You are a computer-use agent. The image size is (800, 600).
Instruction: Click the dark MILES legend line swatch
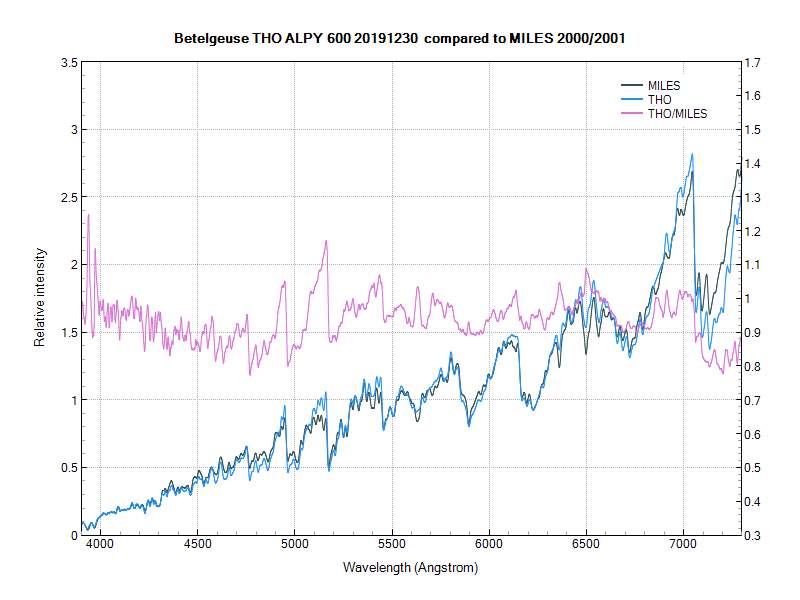[x=632, y=86]
